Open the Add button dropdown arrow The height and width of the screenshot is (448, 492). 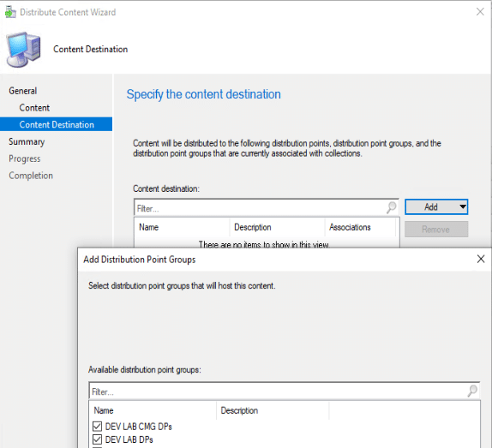pos(463,206)
